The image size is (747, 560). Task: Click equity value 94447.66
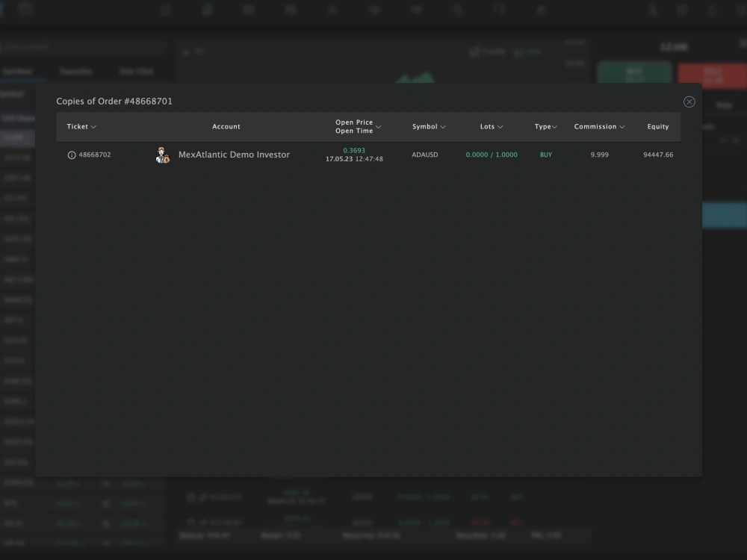658,155
